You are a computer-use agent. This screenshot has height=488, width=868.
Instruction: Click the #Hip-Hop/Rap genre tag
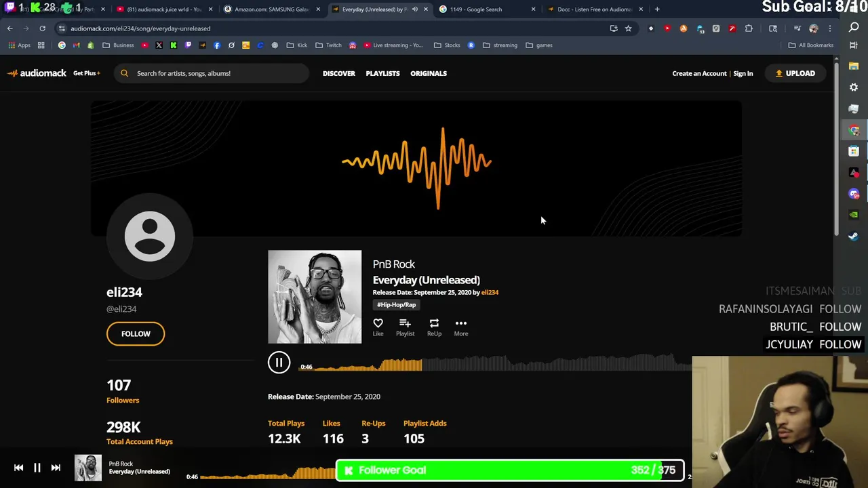[x=397, y=305]
